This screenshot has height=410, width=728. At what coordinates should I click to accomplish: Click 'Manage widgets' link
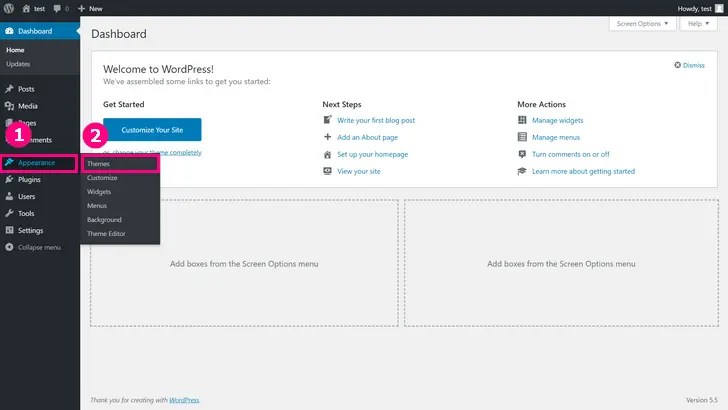point(558,120)
